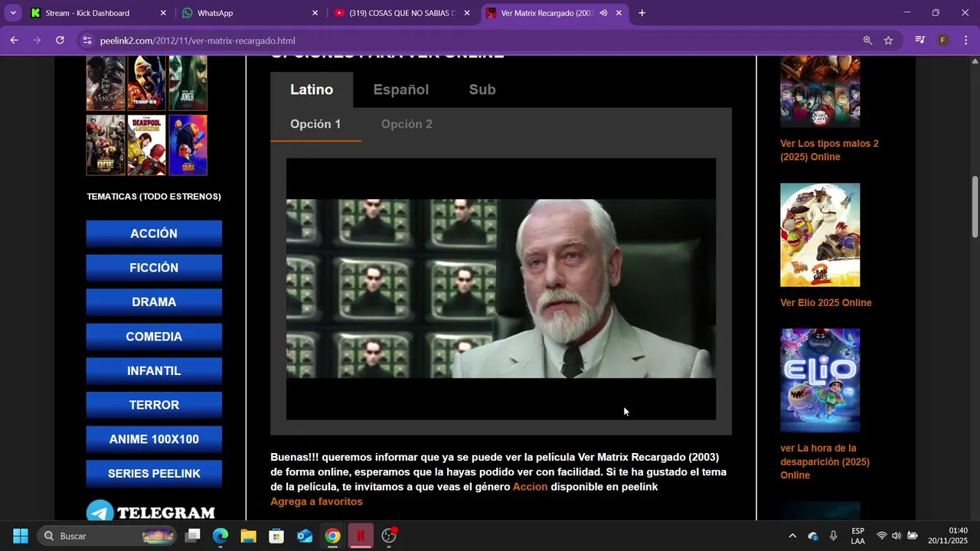Open the SERIES PEELINK button
Viewport: 980px width, 551px height.
point(154,474)
